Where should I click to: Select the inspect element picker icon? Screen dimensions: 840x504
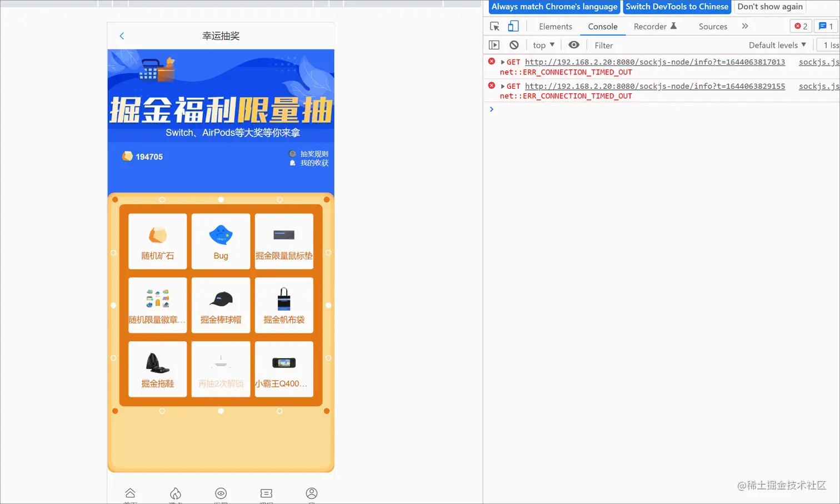[x=494, y=26]
